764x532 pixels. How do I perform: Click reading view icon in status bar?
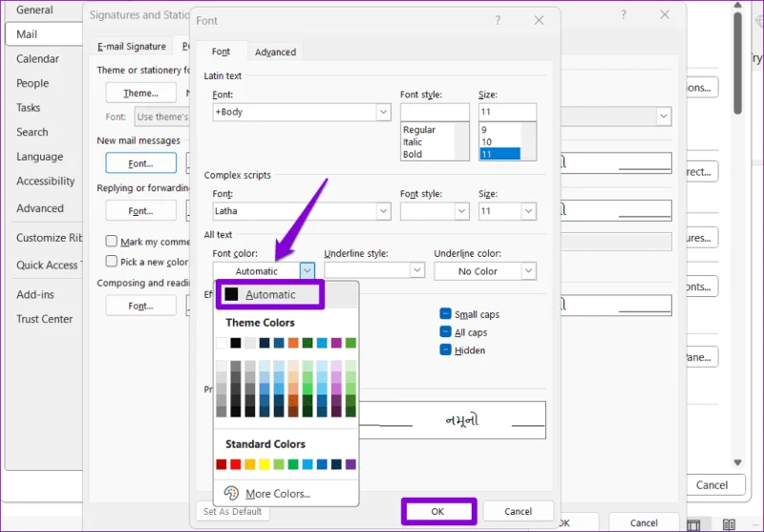(729, 523)
